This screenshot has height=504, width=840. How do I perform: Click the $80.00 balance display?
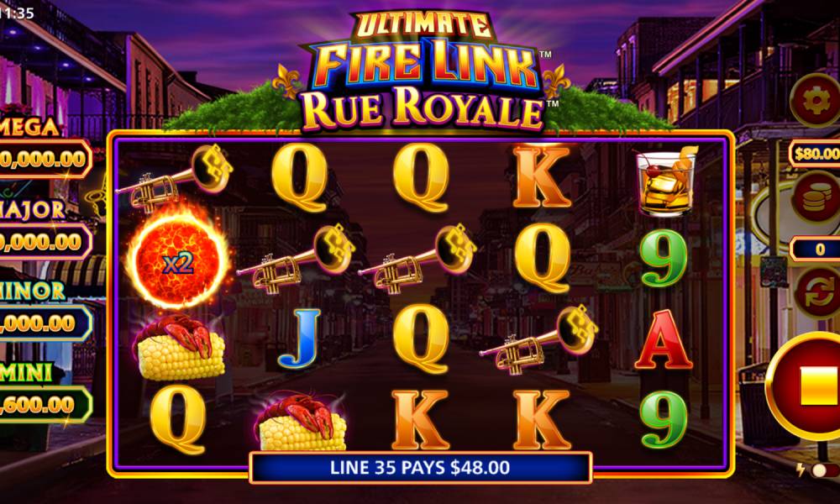click(x=814, y=154)
